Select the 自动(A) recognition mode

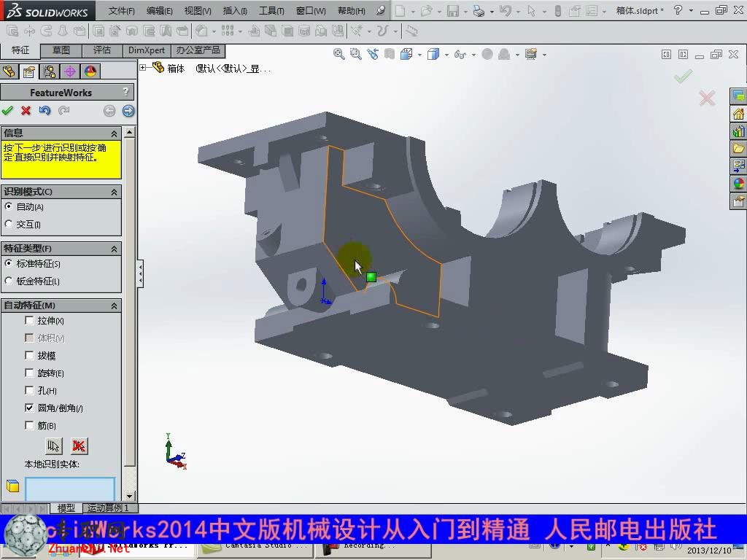8,206
